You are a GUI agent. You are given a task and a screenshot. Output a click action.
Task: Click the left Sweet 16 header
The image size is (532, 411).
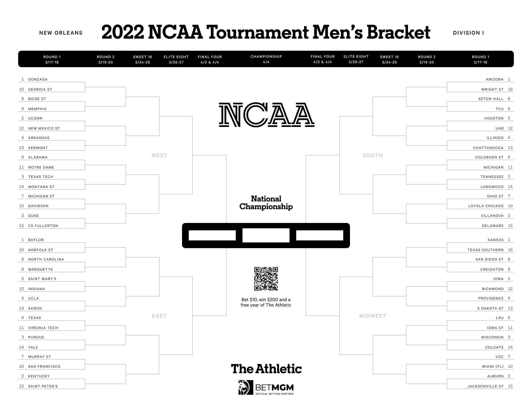click(142, 59)
